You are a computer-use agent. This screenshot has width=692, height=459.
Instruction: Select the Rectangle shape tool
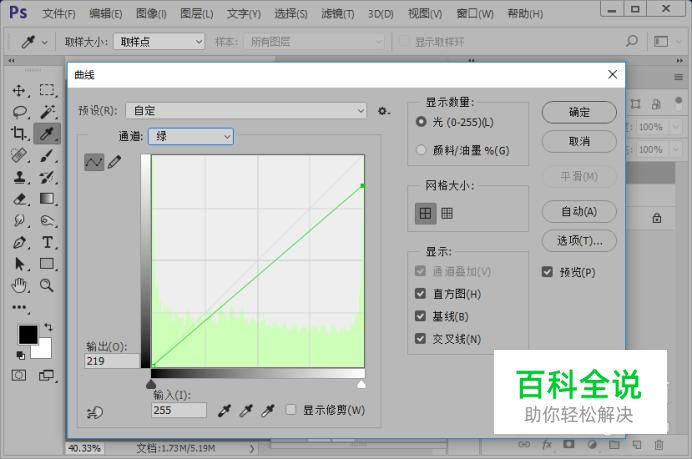pyautogui.click(x=47, y=264)
